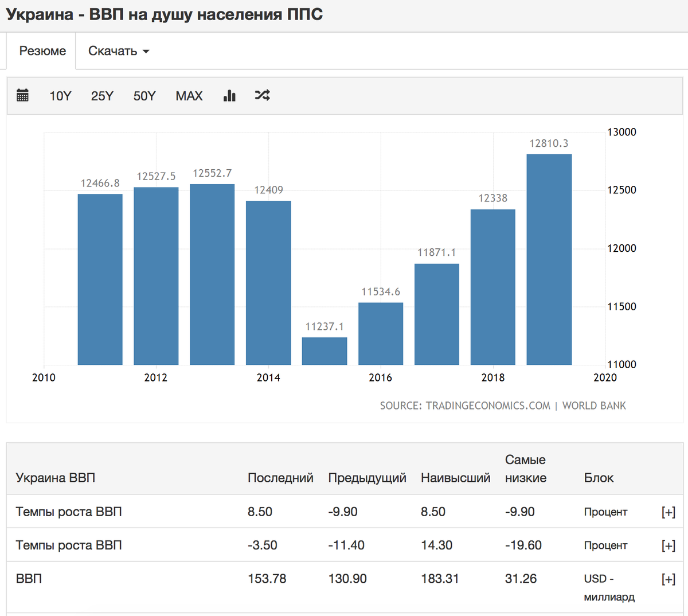
Task: Open Темпы роста ВВП link with -3.50 value
Action: [69, 545]
